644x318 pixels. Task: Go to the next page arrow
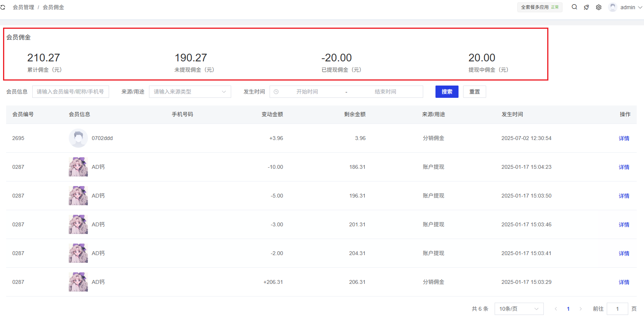point(581,309)
